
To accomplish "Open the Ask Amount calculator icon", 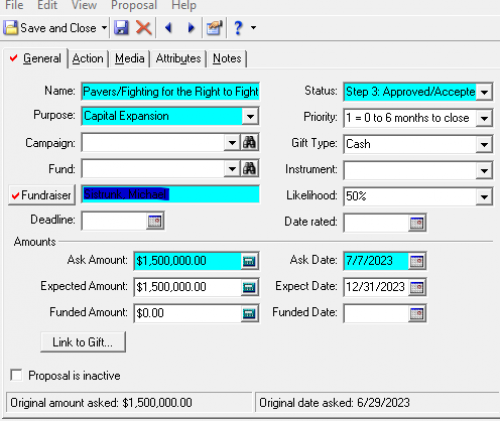I will 249,261.
